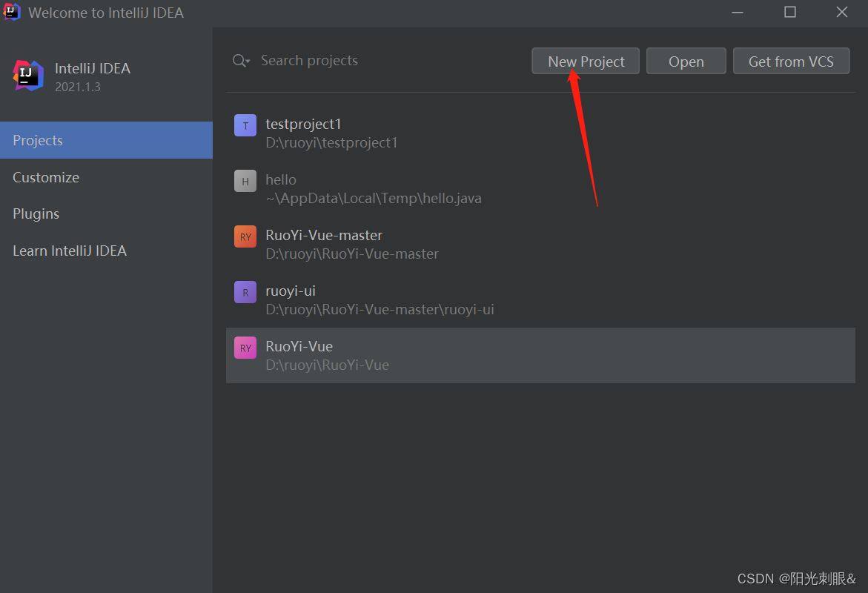Click the Open button

tap(686, 61)
